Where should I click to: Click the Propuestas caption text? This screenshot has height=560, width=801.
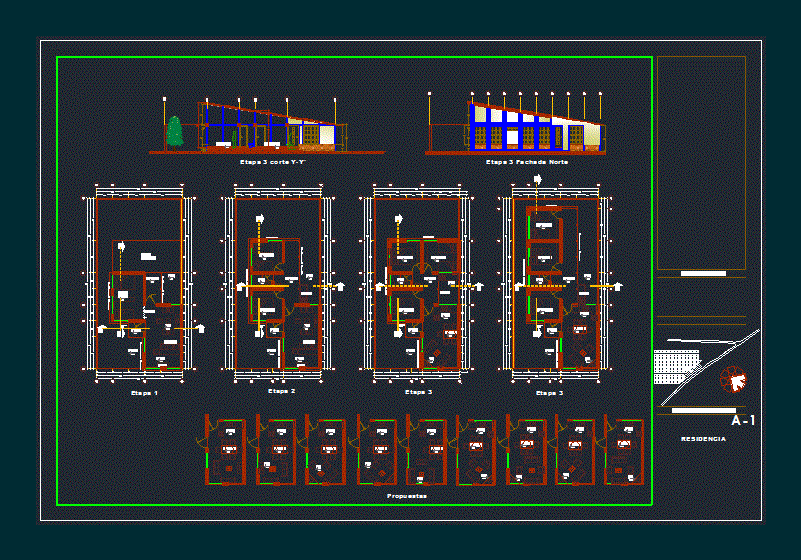(x=407, y=495)
